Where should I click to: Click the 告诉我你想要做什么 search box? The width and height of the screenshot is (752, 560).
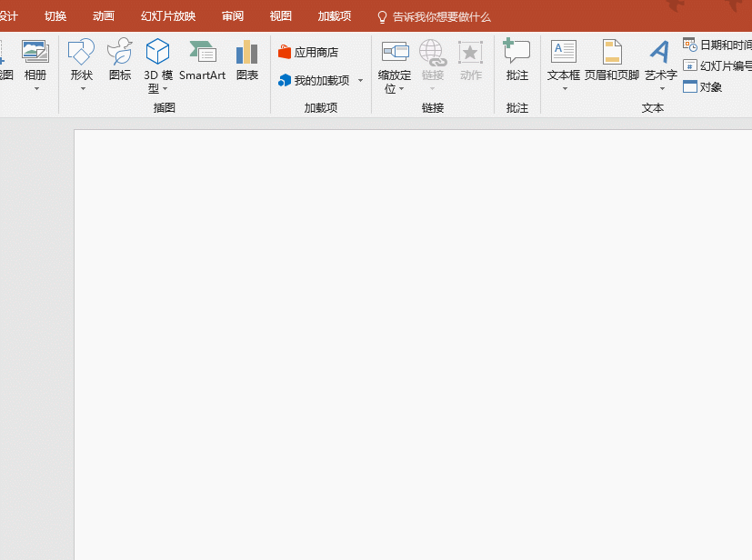(x=441, y=16)
